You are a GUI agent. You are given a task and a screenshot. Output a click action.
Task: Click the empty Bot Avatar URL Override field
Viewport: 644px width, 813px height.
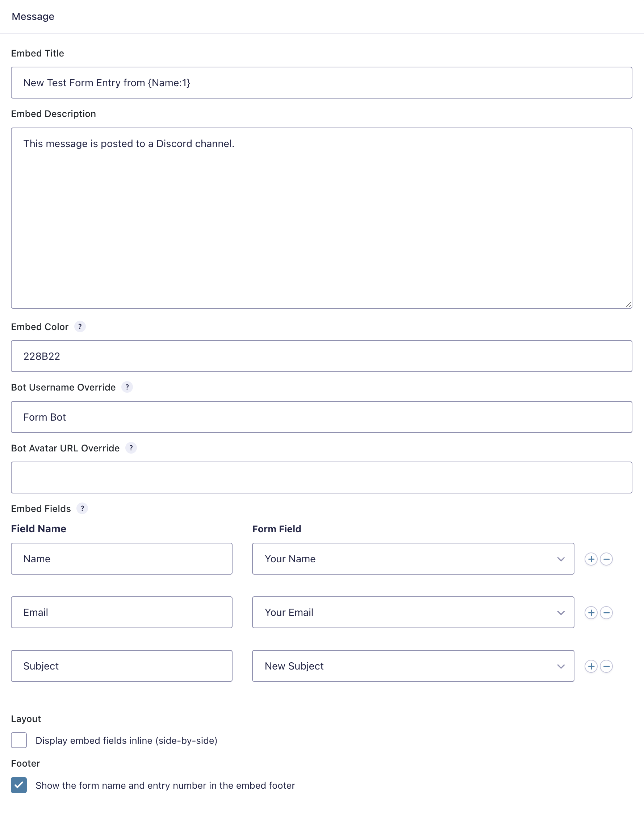click(x=321, y=478)
